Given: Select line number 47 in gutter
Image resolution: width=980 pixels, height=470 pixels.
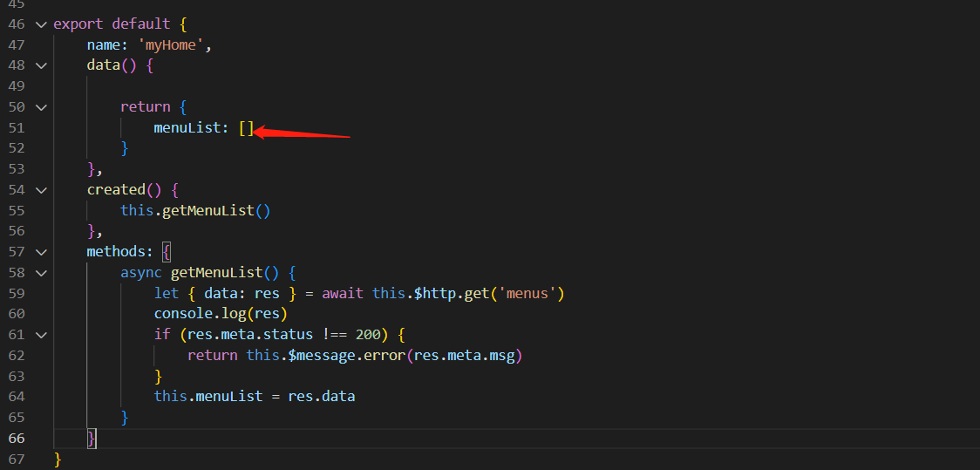Looking at the screenshot, I should pos(17,45).
